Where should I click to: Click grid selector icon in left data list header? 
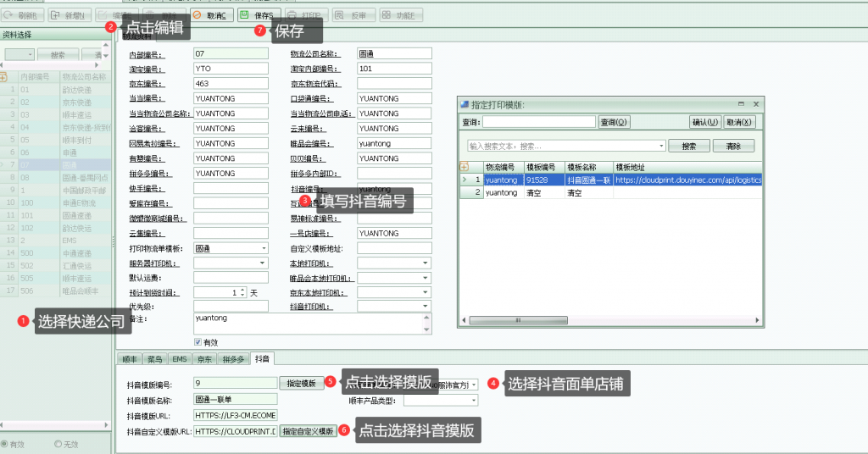tap(3, 77)
